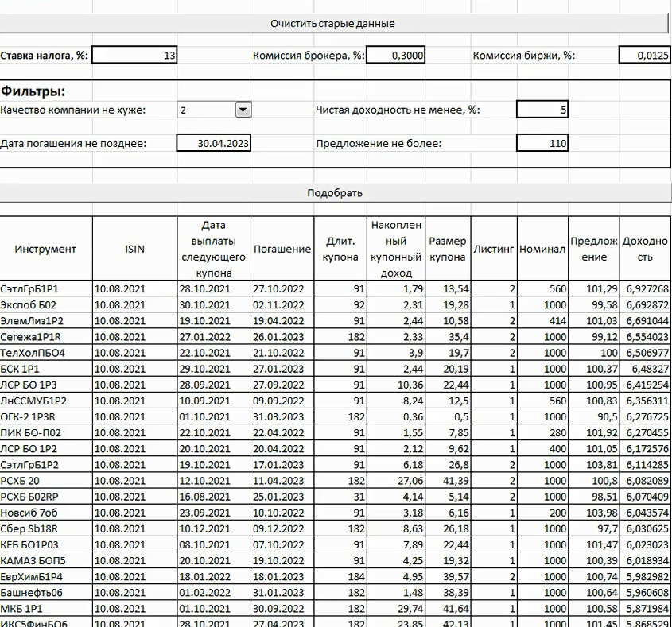
Task: Select the 'Инструмент' column header
Action: (x=45, y=249)
